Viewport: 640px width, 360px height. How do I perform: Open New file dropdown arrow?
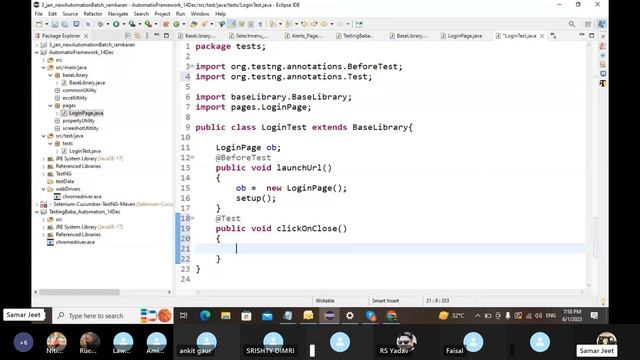pyautogui.click(x=47, y=24)
